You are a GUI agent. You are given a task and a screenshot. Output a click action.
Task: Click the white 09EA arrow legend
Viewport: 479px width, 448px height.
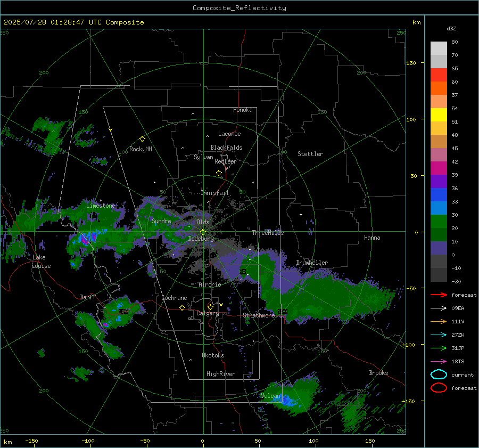point(439,308)
